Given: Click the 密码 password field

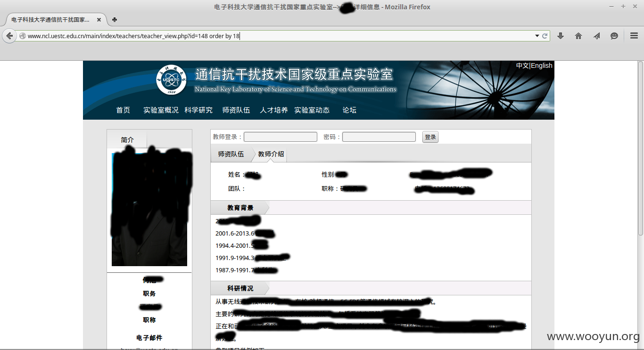Looking at the screenshot, I should click(379, 137).
